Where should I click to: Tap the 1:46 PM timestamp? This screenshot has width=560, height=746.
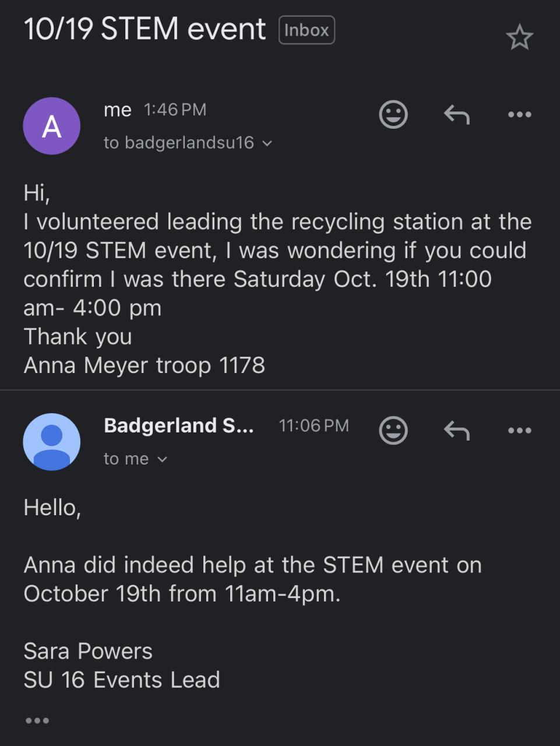[x=175, y=110]
